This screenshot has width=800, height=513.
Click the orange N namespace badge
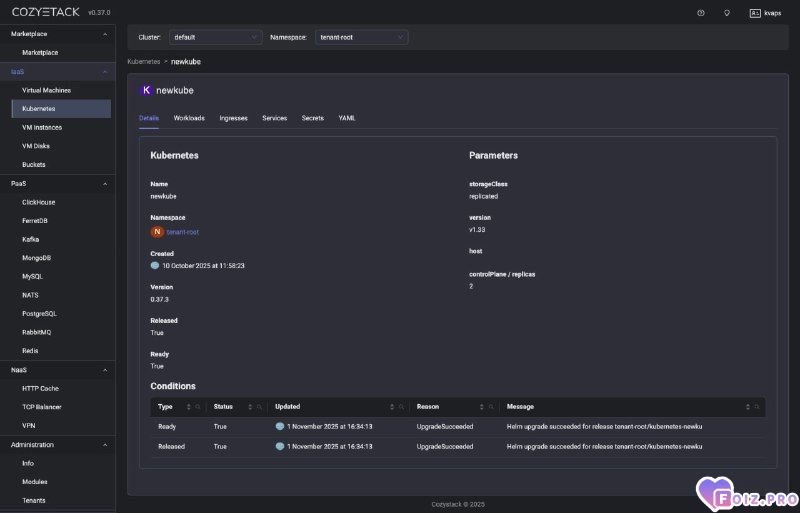157,232
